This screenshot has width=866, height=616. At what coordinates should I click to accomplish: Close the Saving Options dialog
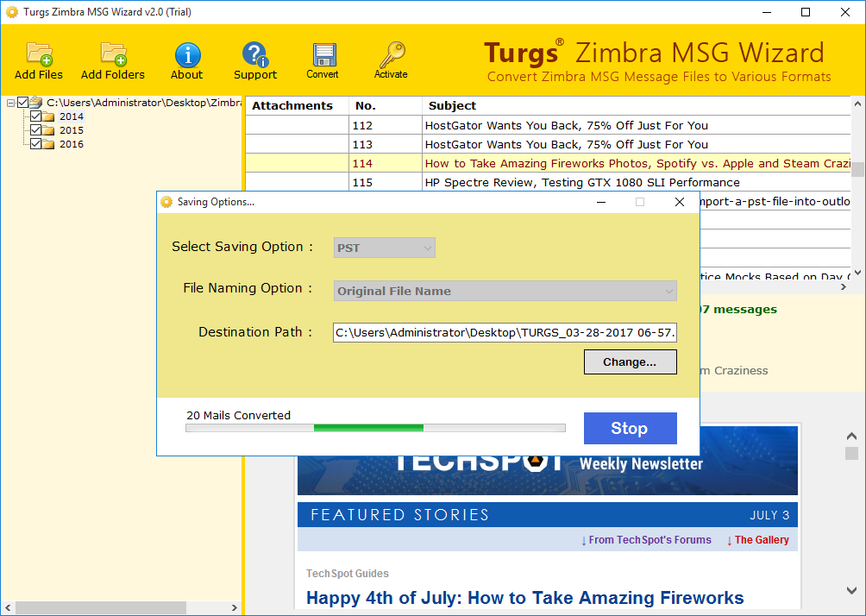(x=680, y=202)
